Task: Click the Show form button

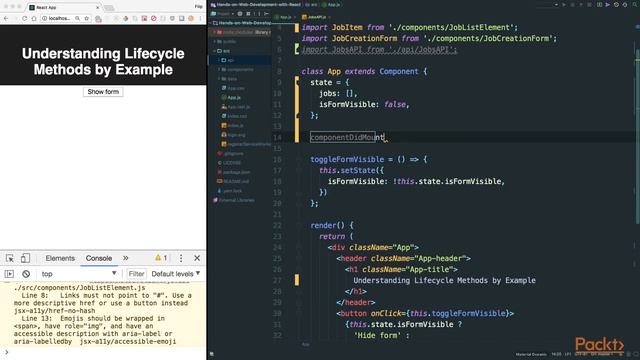Action: tap(103, 92)
